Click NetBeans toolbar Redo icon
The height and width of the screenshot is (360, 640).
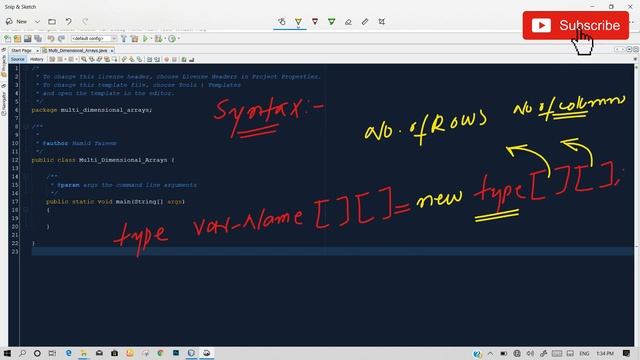coord(61,38)
